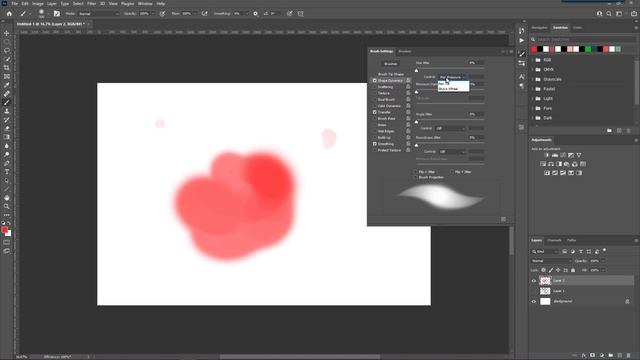Select the Hand tool

pos(7,198)
